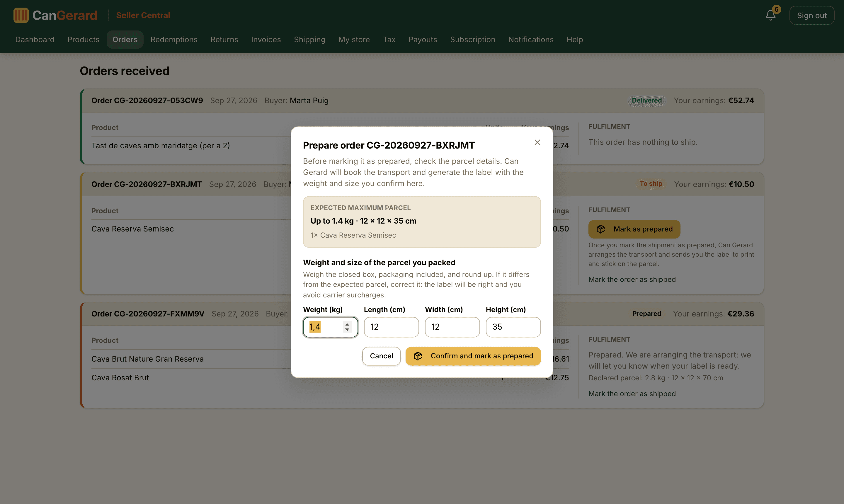Go to Products tab
The height and width of the screenshot is (504, 844).
tap(84, 40)
